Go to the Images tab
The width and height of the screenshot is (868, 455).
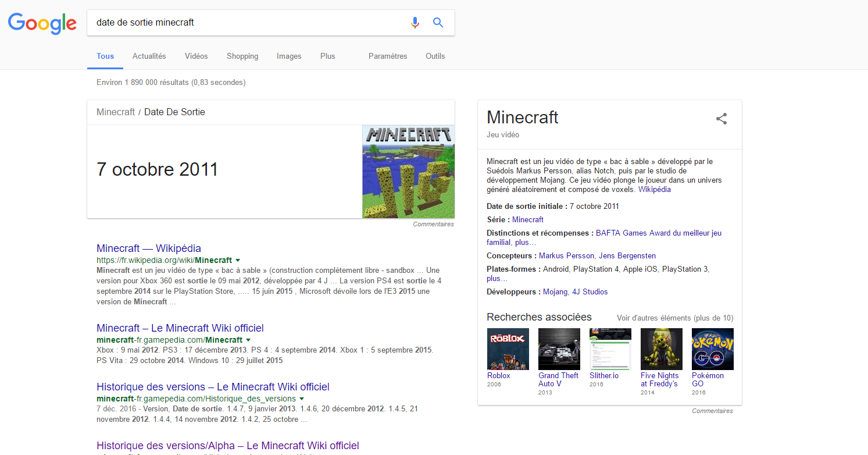coord(289,56)
